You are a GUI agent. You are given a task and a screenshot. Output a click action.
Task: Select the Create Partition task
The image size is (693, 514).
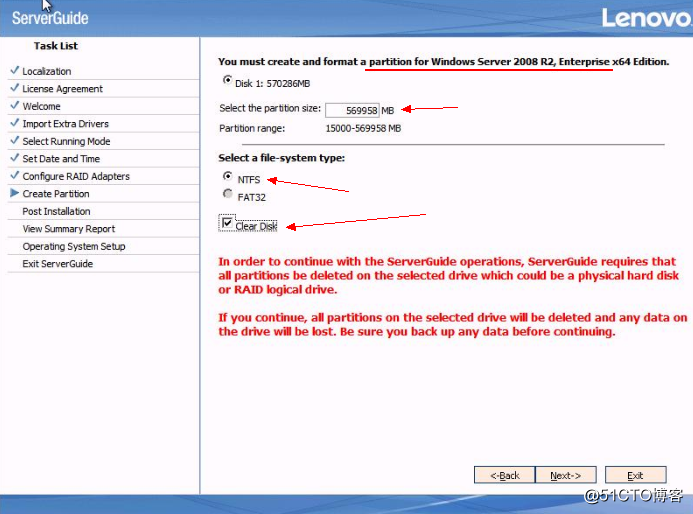pos(56,194)
